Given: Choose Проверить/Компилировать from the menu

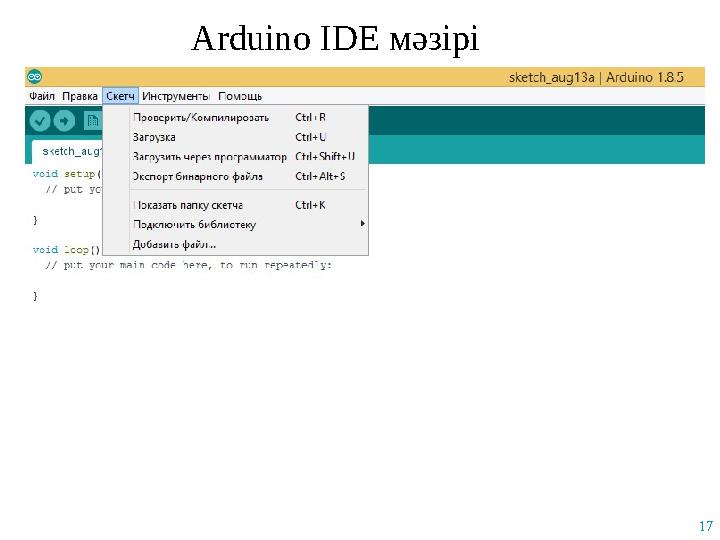Looking at the screenshot, I should [x=235, y=118].
